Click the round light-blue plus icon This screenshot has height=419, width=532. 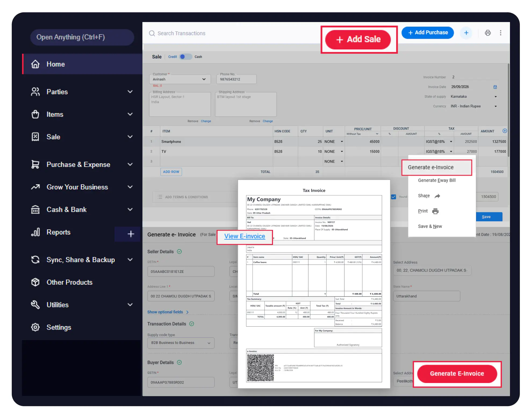pyautogui.click(x=466, y=33)
